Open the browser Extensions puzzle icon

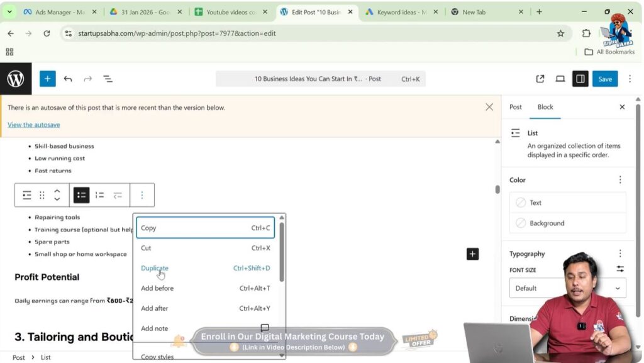click(x=587, y=33)
